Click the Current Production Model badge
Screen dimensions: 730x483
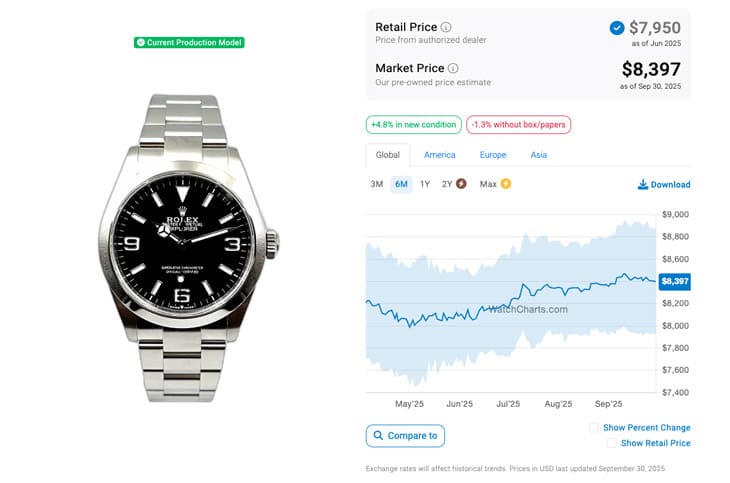[x=189, y=42]
